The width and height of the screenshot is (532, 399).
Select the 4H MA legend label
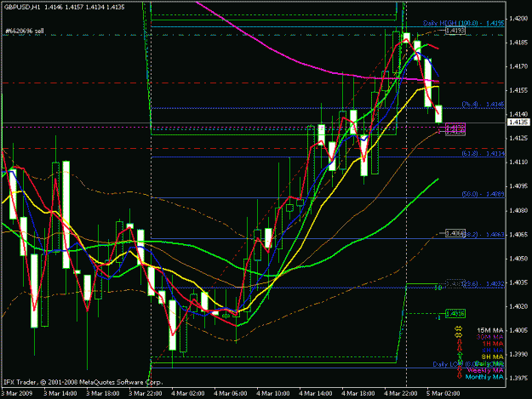tap(493, 351)
